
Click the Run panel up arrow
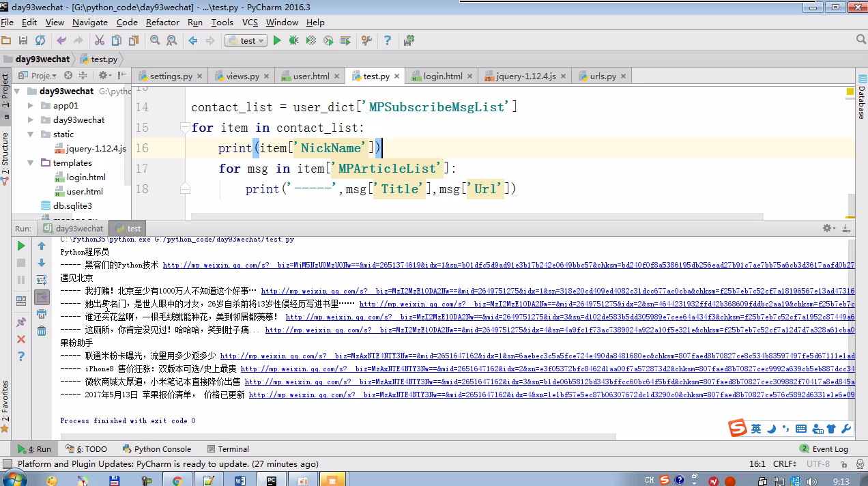point(42,246)
